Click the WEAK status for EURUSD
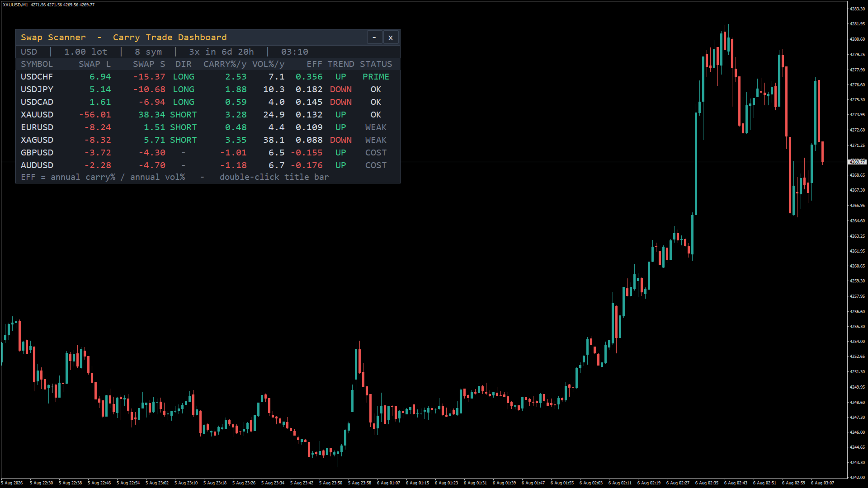 coord(376,127)
